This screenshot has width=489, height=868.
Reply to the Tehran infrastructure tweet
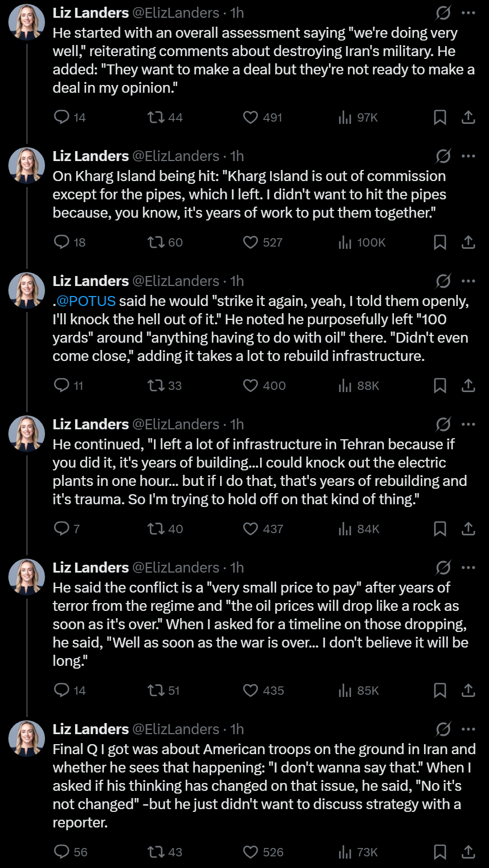click(x=62, y=529)
